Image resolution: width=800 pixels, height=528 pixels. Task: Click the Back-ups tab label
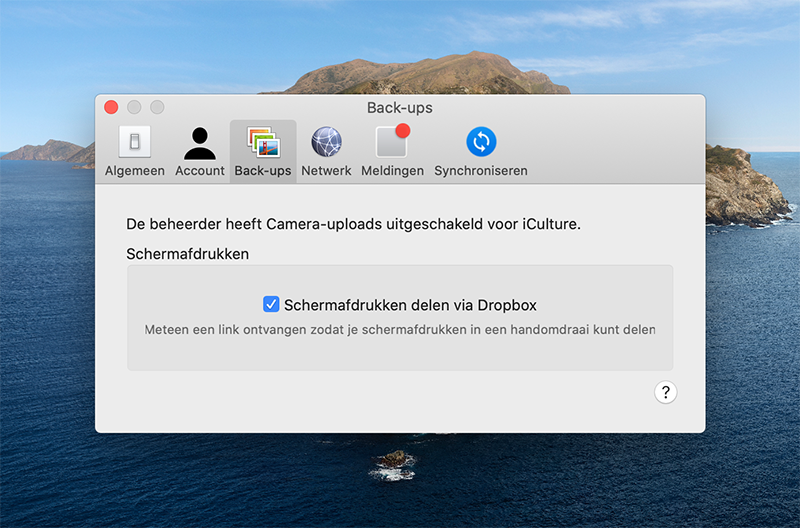point(263,170)
